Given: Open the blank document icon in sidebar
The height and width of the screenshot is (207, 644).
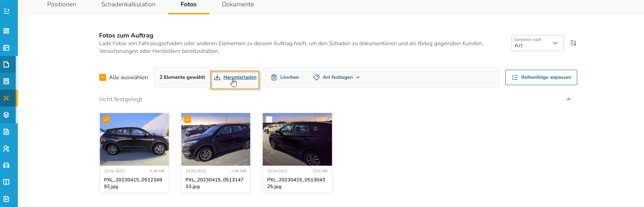Looking at the screenshot, I should [x=6, y=64].
